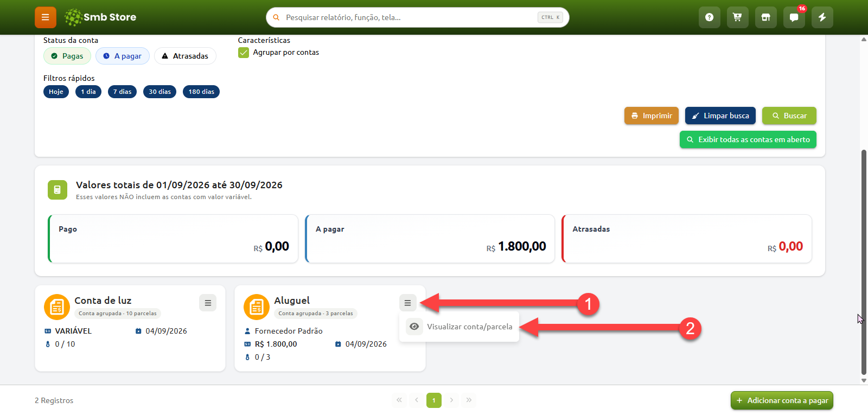The width and height of the screenshot is (868, 415).
Task: Click Exibir todas as contas em aberto
Action: (748, 139)
